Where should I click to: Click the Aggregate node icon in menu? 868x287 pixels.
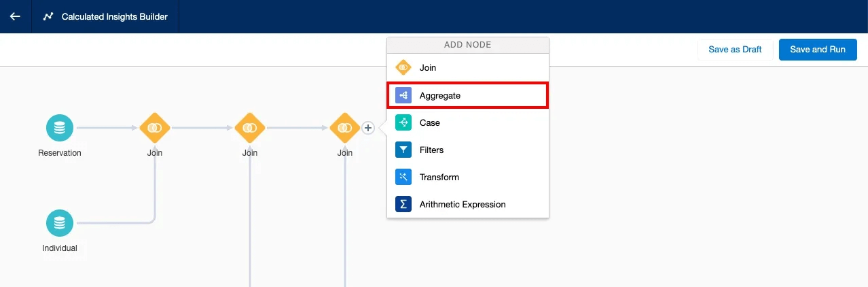tap(403, 96)
